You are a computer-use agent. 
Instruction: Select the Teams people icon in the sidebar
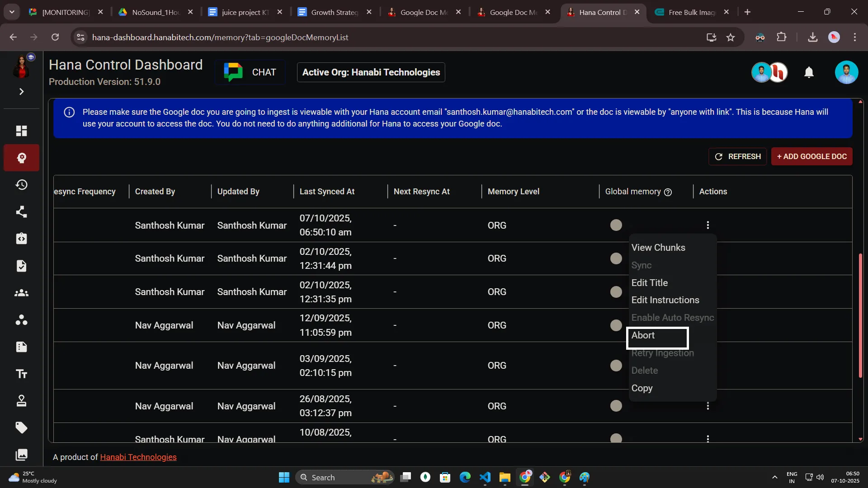point(21,293)
